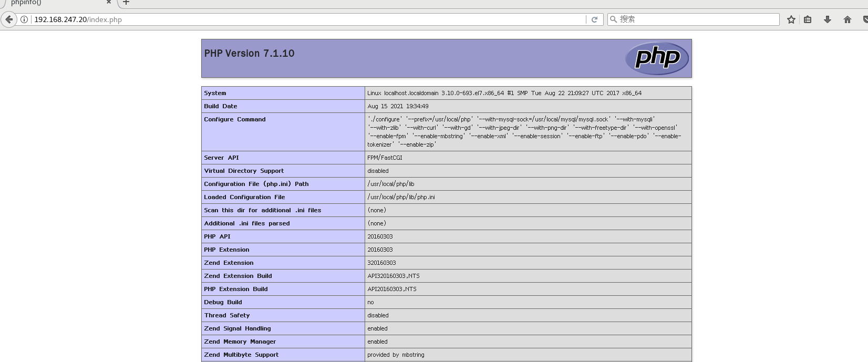
Task: Select disabled value for Virtual Directory Support
Action: 378,171
